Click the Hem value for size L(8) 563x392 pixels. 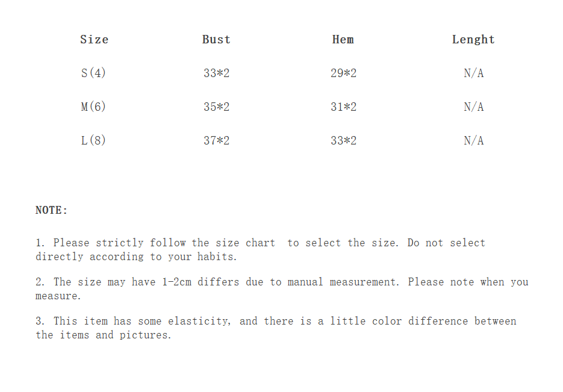click(343, 141)
